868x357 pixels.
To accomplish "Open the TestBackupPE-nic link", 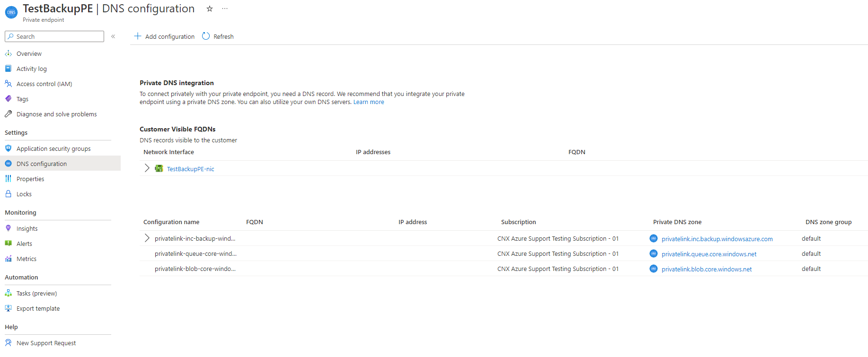I will (x=190, y=169).
